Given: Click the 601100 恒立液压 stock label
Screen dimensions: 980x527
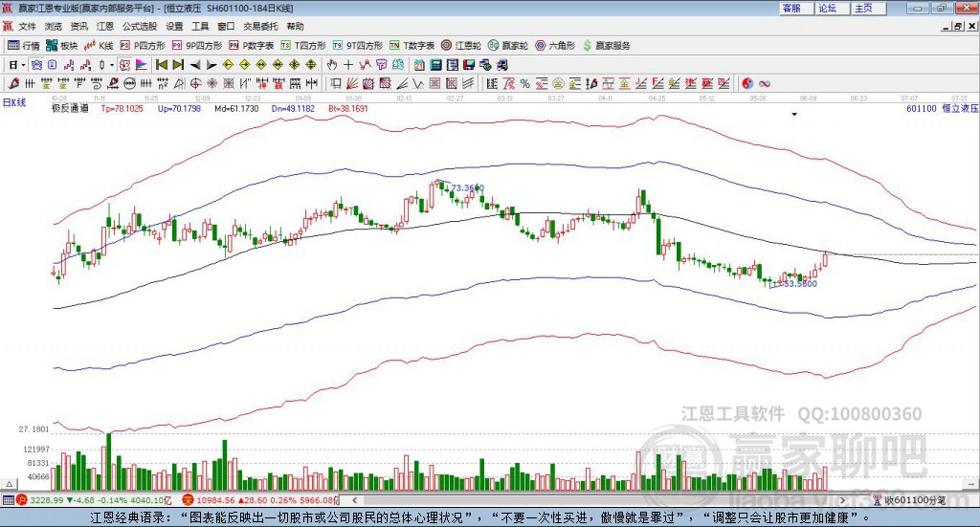Looking at the screenshot, I should tap(942, 108).
